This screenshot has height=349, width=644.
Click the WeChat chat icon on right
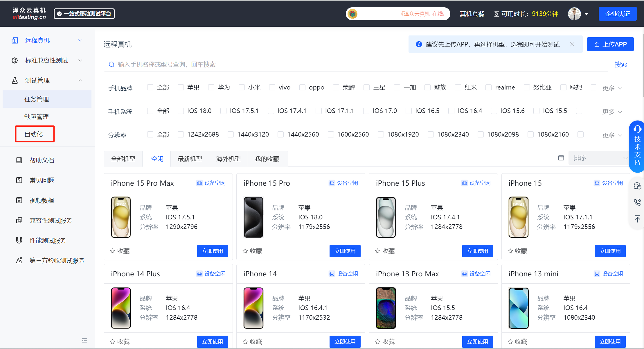point(637,186)
